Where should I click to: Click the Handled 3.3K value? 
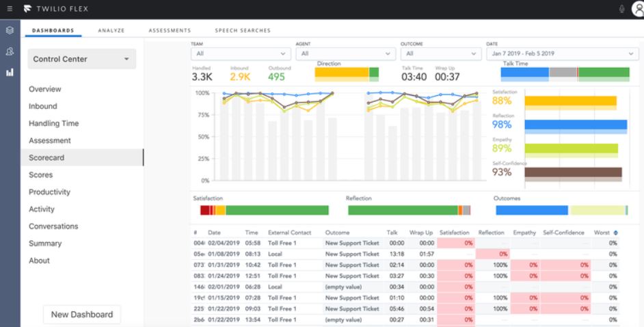[202, 77]
